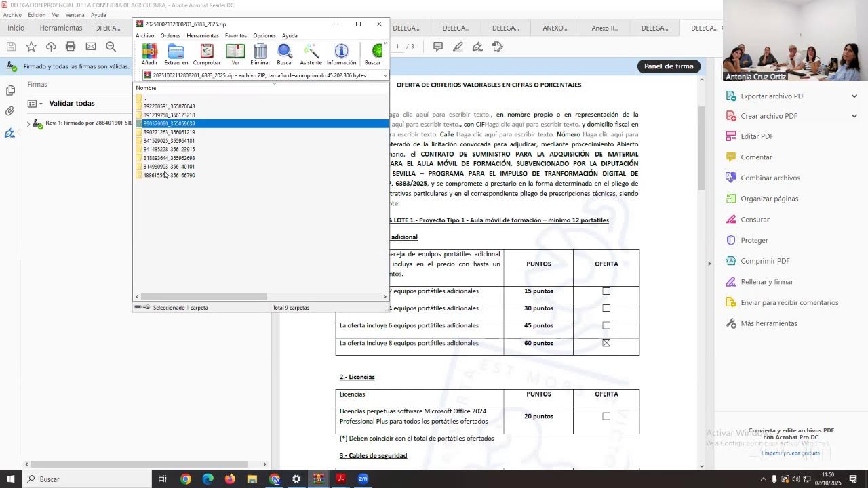Click the Validar todas button

(x=72, y=104)
